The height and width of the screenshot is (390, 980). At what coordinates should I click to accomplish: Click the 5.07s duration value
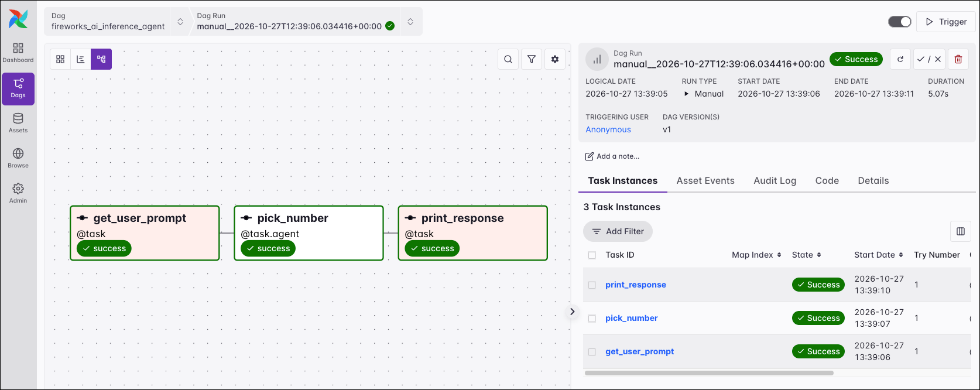coord(938,94)
